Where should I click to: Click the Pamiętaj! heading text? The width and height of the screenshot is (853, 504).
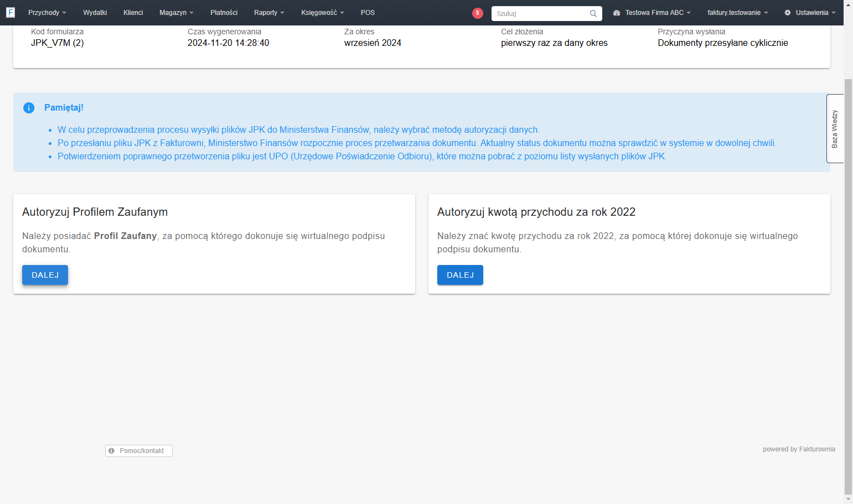point(64,108)
